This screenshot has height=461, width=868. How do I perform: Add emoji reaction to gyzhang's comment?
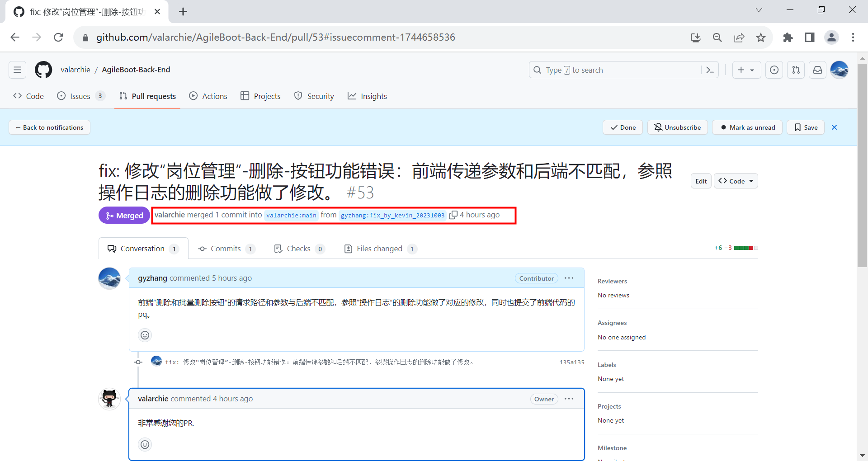(x=145, y=335)
